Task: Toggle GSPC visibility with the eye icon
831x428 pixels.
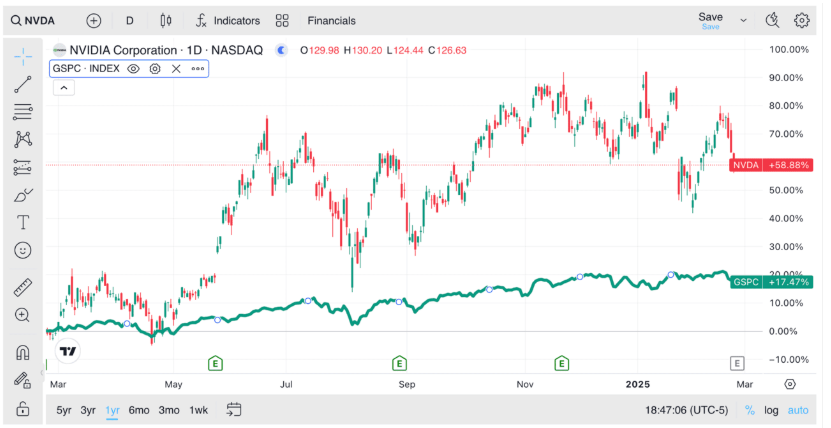Action: (x=134, y=69)
